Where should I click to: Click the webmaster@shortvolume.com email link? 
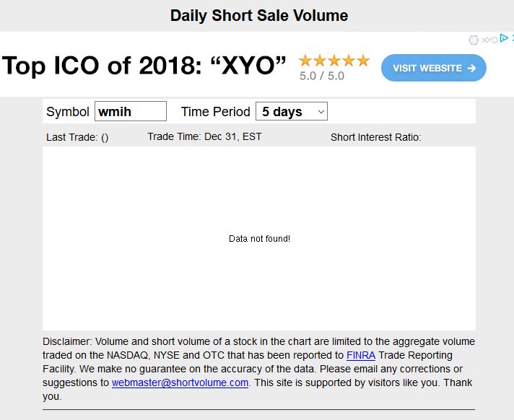click(180, 382)
